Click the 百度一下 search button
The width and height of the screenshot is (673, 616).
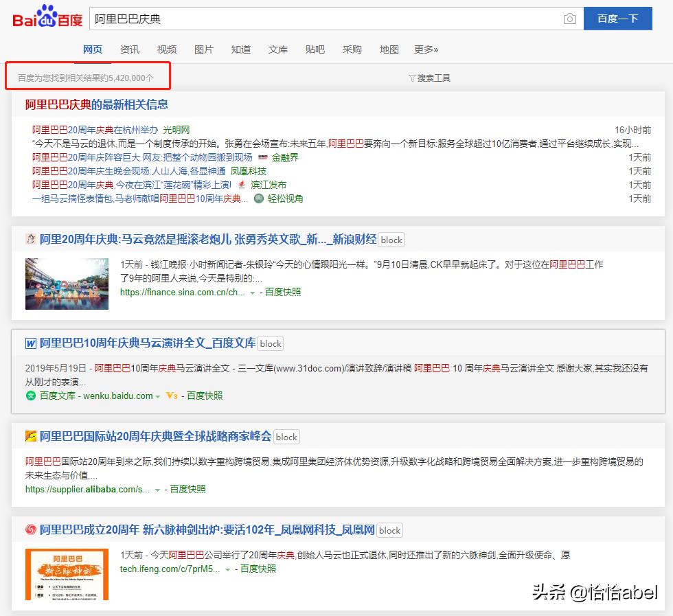point(617,19)
